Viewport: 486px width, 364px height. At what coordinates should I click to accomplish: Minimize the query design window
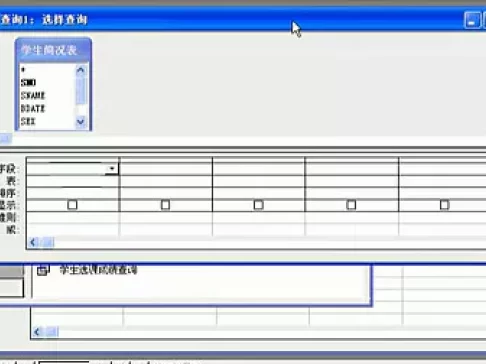472,20
